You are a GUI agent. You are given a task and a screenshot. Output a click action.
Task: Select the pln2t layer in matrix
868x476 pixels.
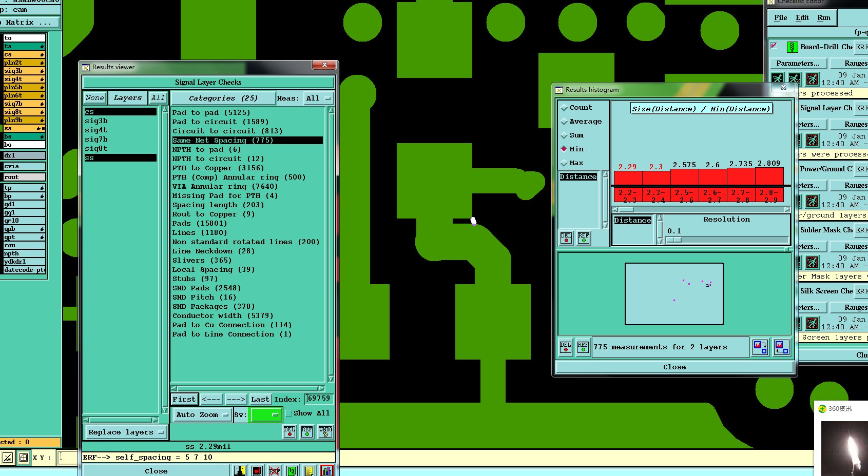tap(24, 63)
